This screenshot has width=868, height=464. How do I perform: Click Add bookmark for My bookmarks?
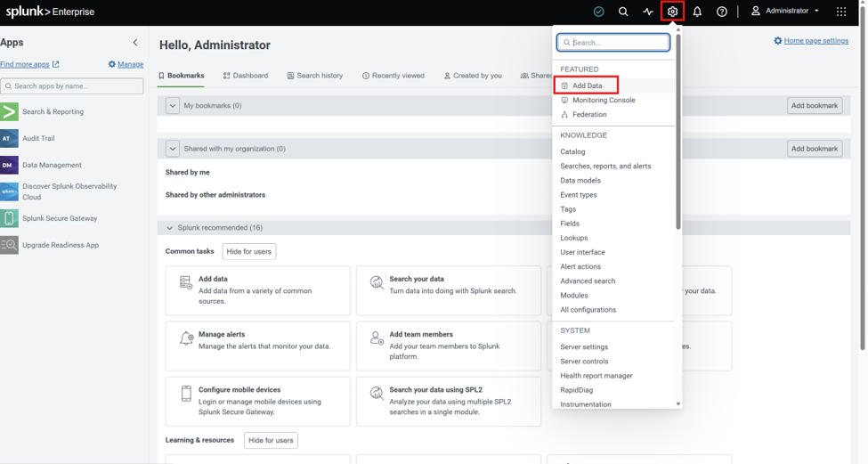click(x=815, y=106)
